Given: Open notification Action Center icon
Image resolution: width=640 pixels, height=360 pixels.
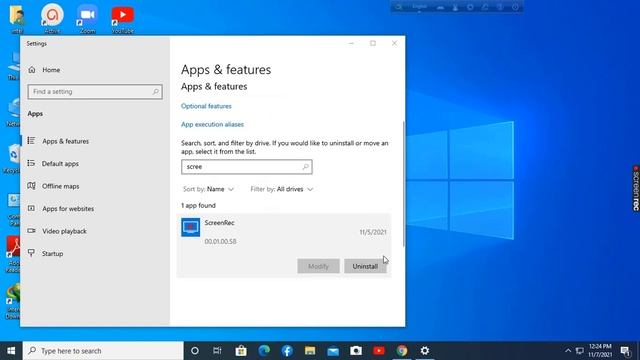Looking at the screenshot, I should pyautogui.click(x=625, y=351).
